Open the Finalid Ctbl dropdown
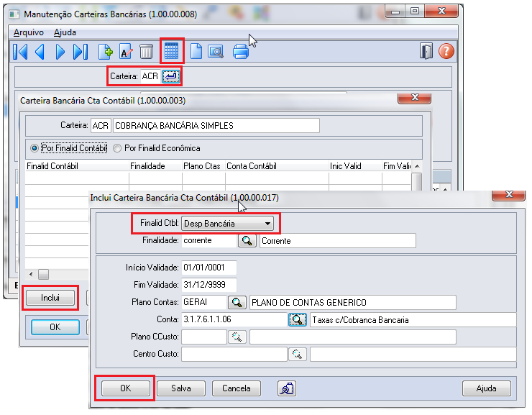The height and width of the screenshot is (415, 532). click(227, 224)
